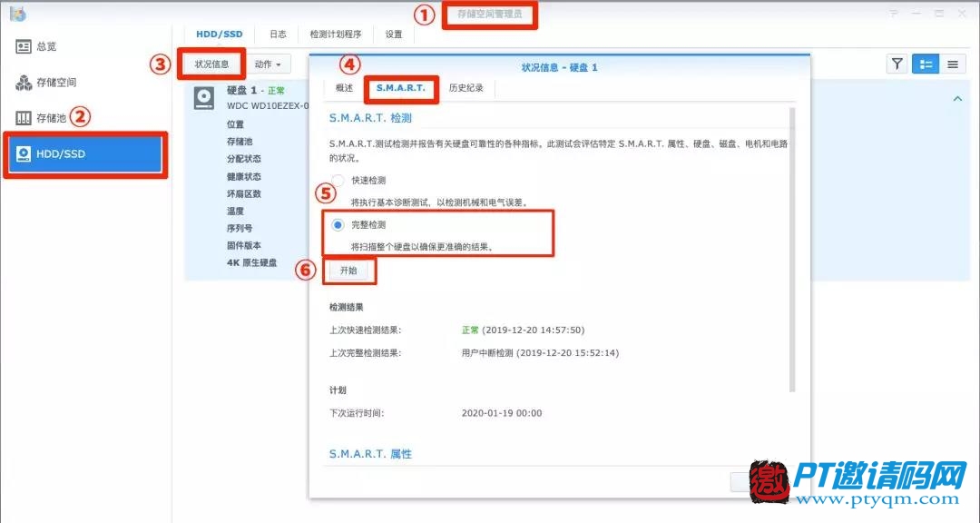Switch to detailed list view icon
Screen dimensions: 980x523
926,64
